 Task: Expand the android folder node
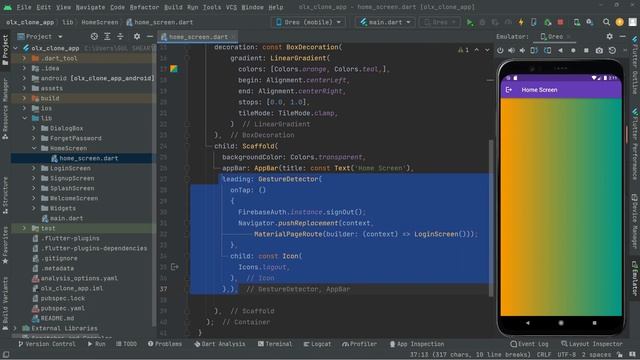pyautogui.click(x=24, y=78)
